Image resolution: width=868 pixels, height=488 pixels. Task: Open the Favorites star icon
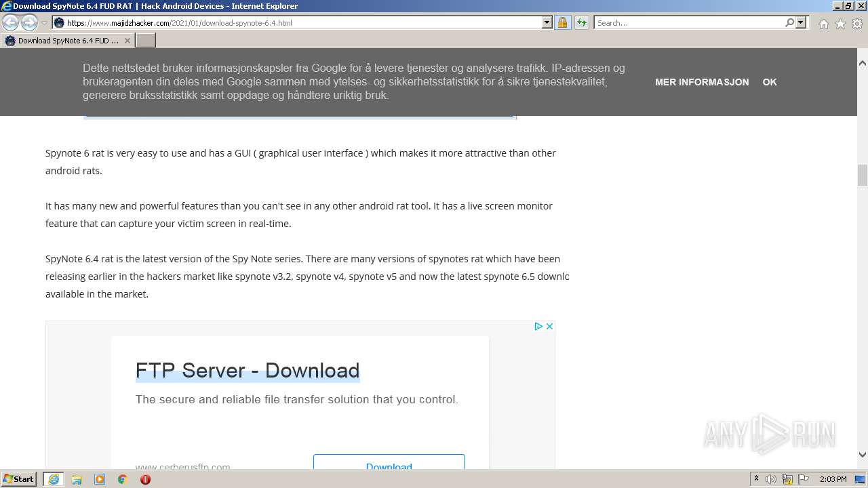point(840,24)
